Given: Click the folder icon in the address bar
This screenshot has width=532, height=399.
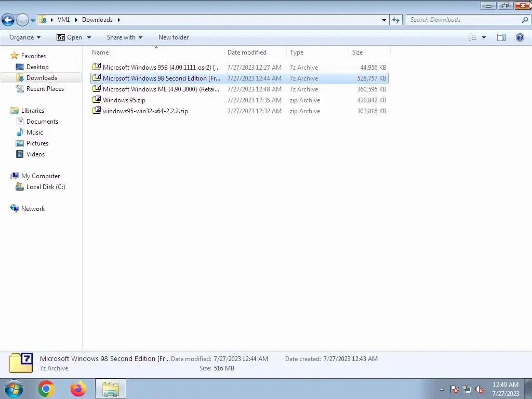Looking at the screenshot, I should pos(43,20).
